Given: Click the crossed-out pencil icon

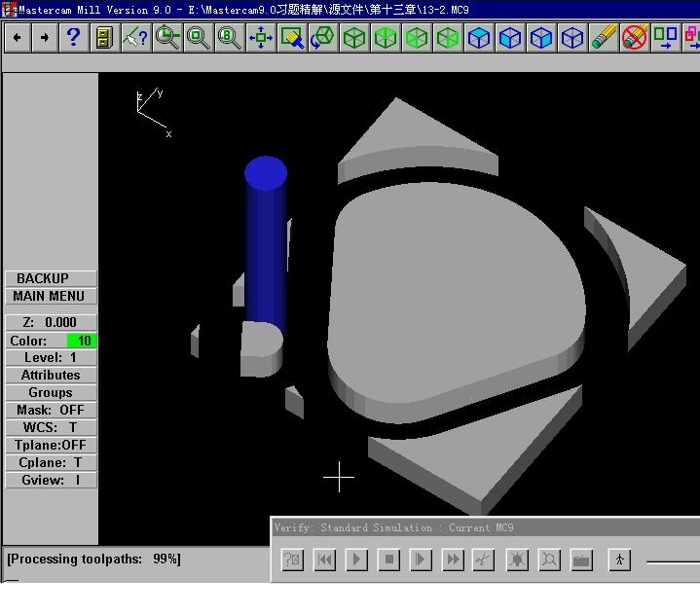Looking at the screenshot, I should point(635,38).
